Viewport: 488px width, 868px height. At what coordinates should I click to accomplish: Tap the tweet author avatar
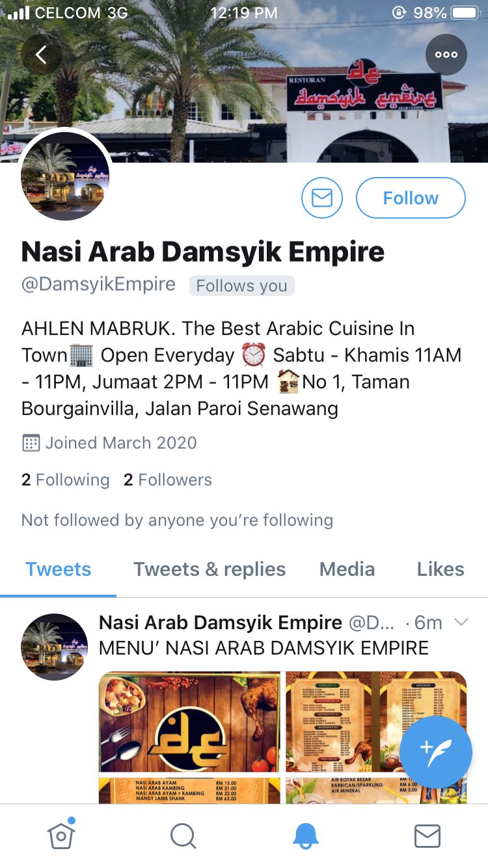(x=55, y=647)
